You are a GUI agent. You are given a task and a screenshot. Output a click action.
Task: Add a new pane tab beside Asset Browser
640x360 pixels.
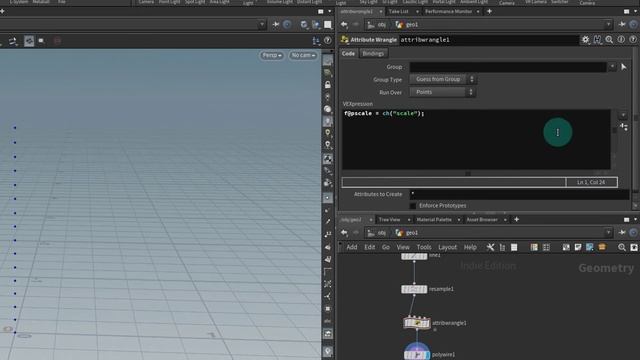pyautogui.click(x=516, y=220)
